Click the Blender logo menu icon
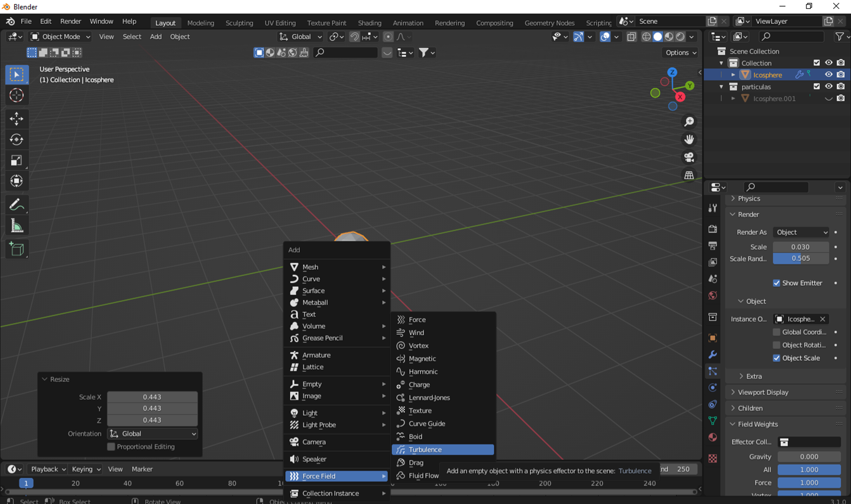This screenshot has height=504, width=851. point(10,21)
